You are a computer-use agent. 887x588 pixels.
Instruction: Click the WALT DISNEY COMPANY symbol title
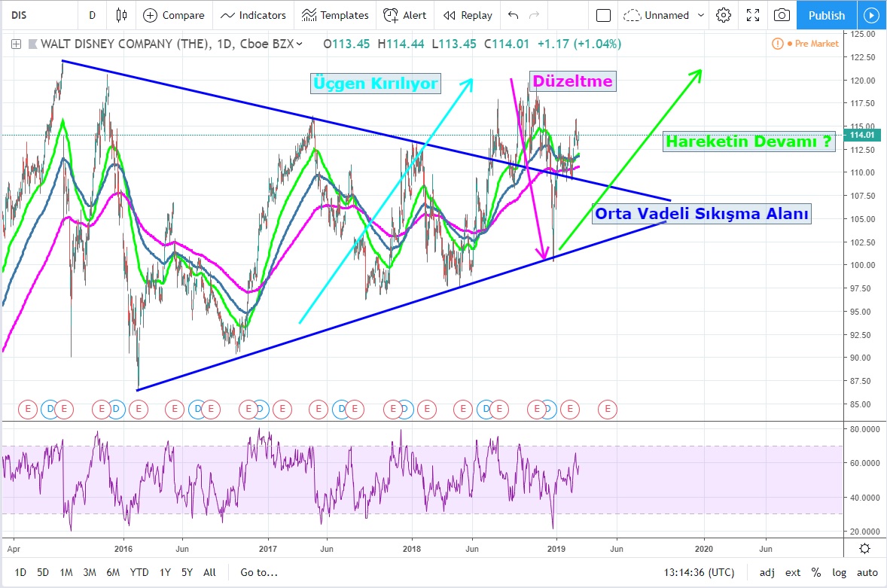pyautogui.click(x=125, y=44)
